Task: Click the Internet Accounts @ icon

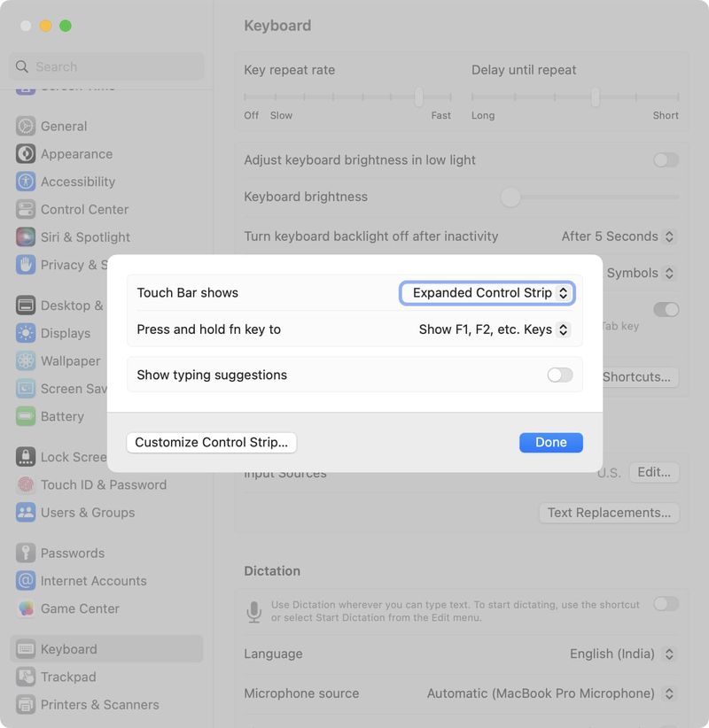Action: [26, 581]
